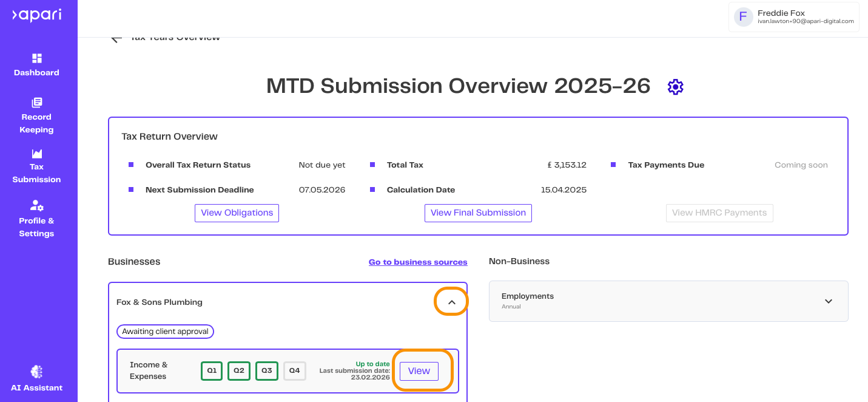868x402 pixels.
Task: Expand the Employments section
Action: tap(829, 301)
